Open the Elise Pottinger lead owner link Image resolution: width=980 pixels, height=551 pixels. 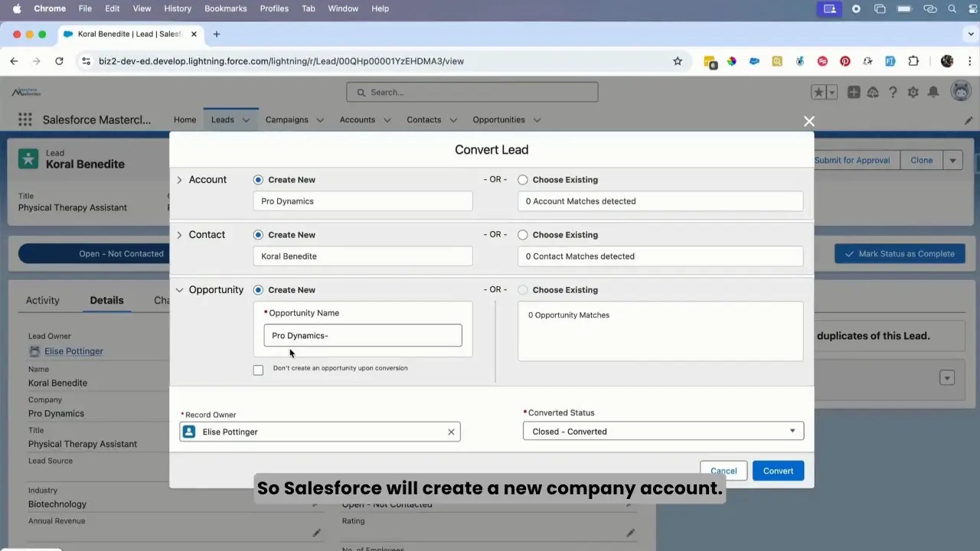73,351
